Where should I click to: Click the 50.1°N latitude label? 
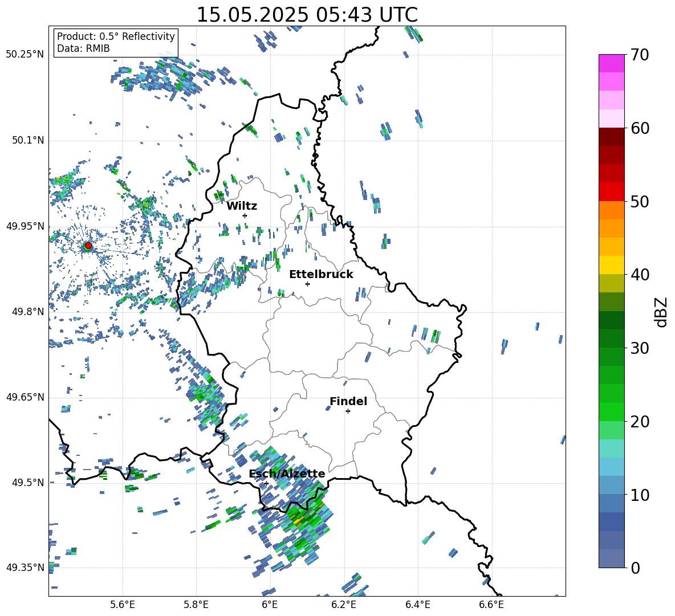(x=27, y=140)
